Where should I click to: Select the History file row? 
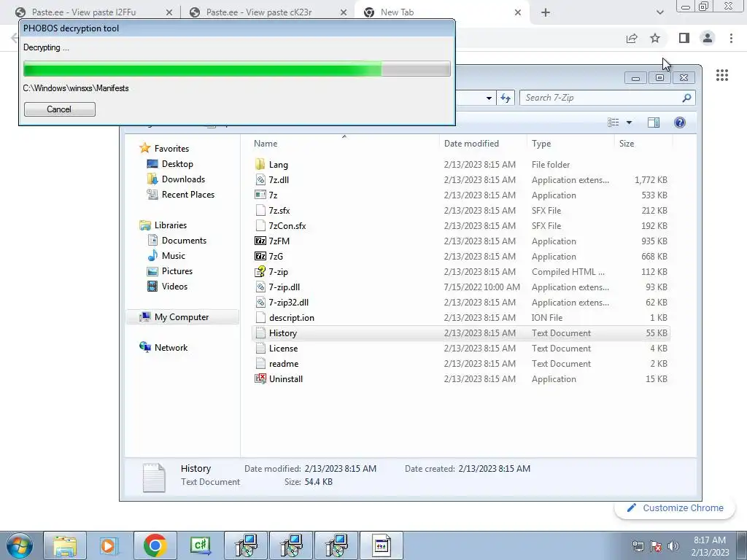461,332
